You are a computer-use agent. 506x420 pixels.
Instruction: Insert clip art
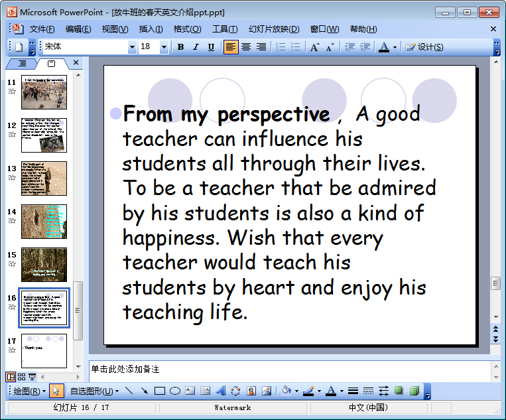251,391
